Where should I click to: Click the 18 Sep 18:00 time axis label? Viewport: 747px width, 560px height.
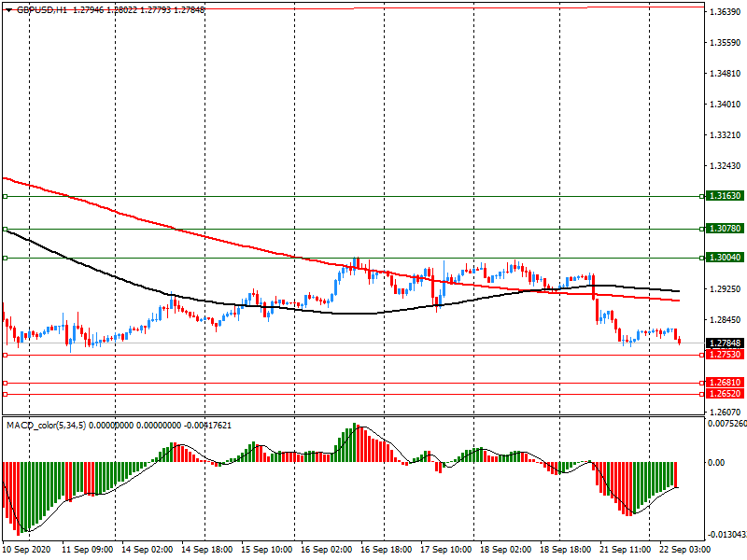[566, 550]
